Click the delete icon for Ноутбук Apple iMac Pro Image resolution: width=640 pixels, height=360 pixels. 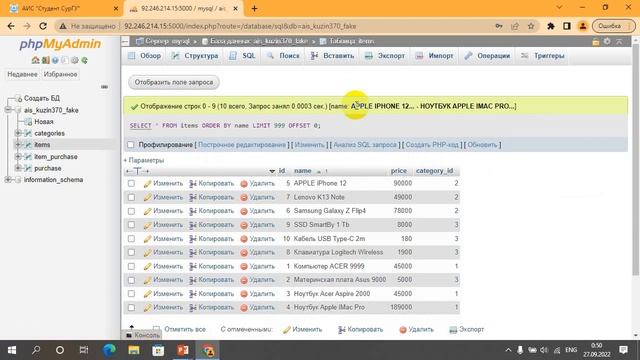(x=244, y=308)
